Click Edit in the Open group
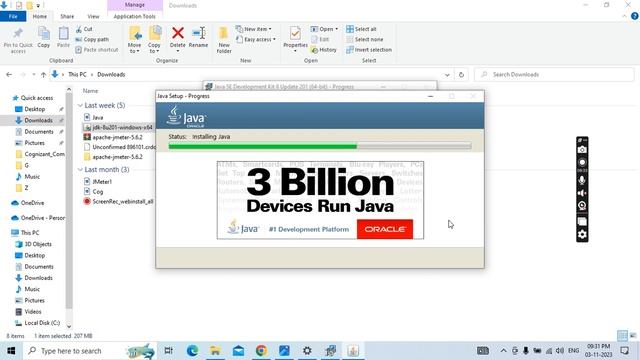 [320, 40]
